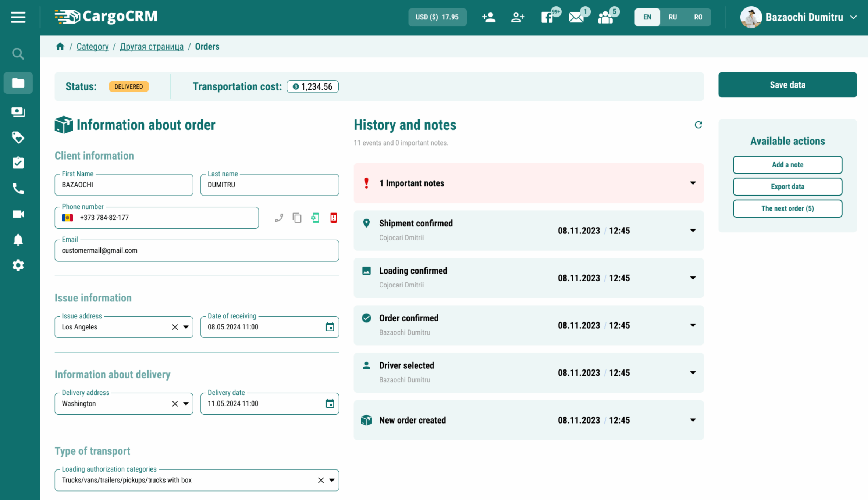Click the Email field
Viewport: 868px width, 500px height.
[197, 250]
